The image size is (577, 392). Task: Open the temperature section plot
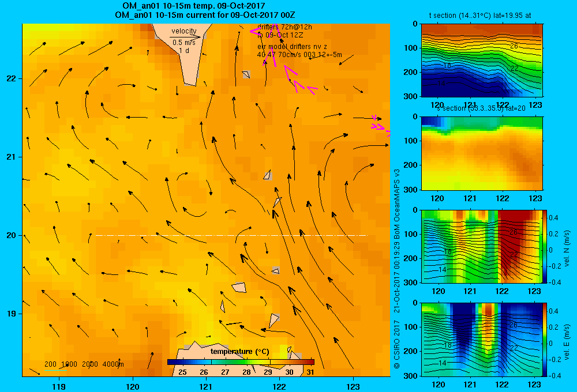(x=482, y=61)
